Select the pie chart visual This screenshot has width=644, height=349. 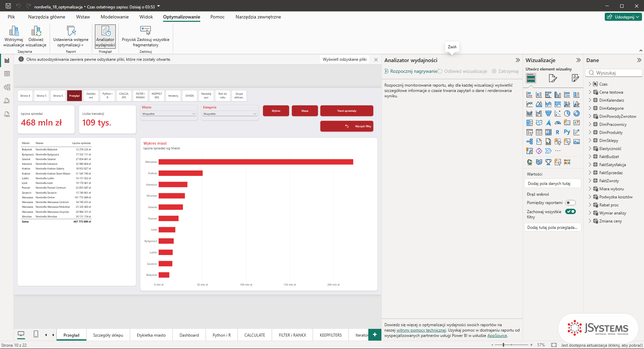click(567, 113)
